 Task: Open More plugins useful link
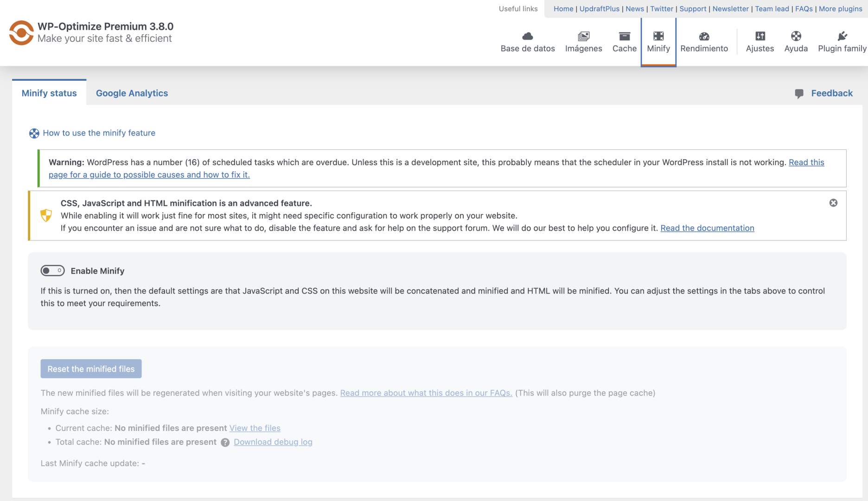coord(840,8)
